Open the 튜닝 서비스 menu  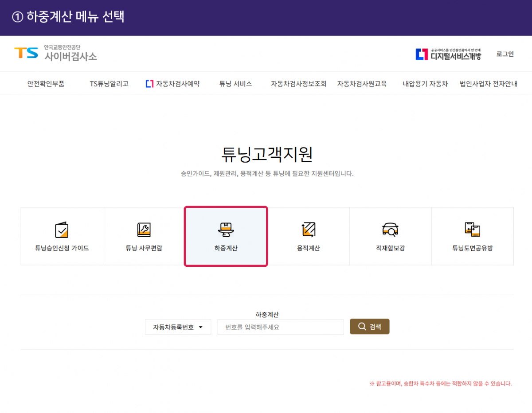[x=235, y=84]
